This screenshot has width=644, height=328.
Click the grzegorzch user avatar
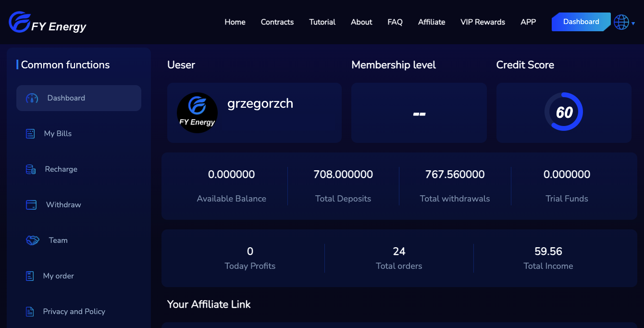click(197, 113)
